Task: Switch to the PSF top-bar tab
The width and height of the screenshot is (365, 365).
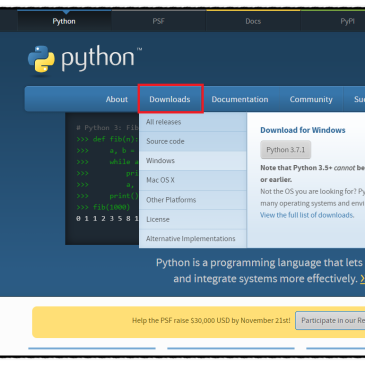Action: coord(158,21)
